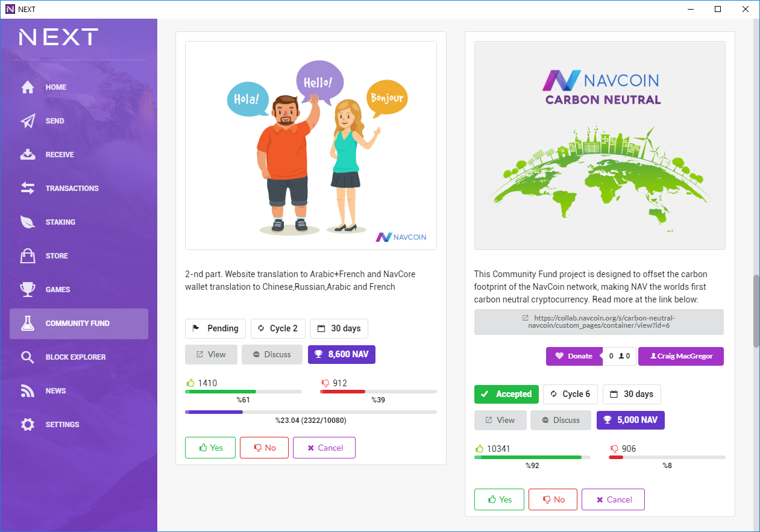The image size is (760, 532).
Task: Click the Pending status badge
Action: tap(215, 328)
